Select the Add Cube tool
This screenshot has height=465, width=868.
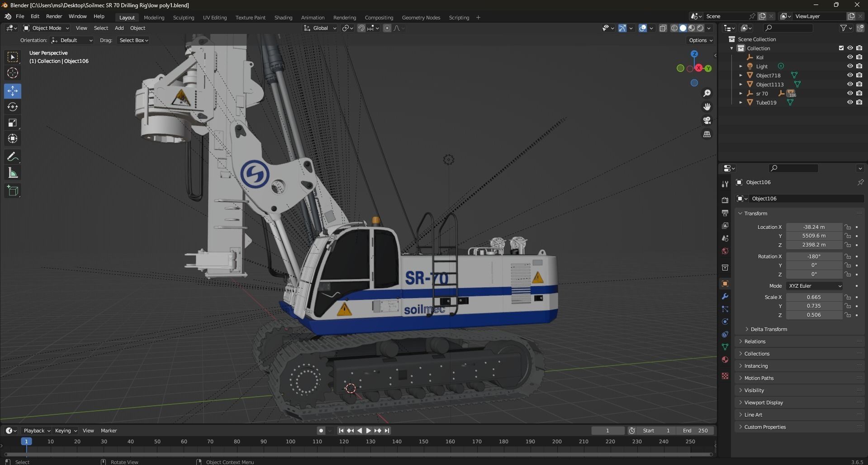click(13, 191)
